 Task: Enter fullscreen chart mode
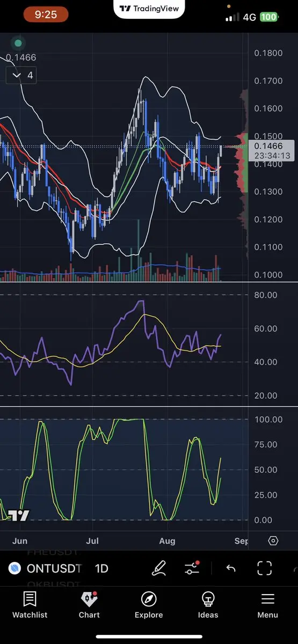pyautogui.click(x=265, y=568)
